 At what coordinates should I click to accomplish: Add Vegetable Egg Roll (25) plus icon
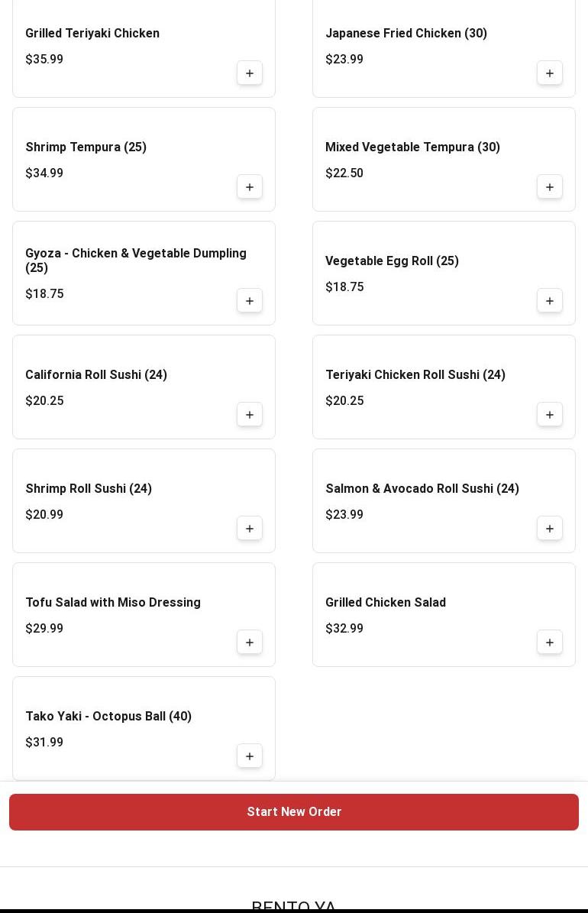549,300
